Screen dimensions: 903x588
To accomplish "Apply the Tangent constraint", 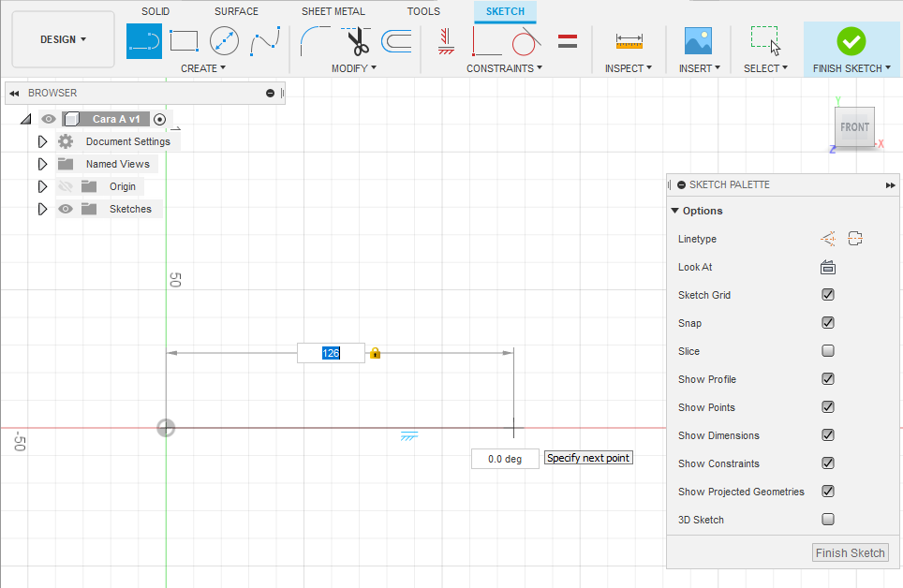I will point(526,41).
